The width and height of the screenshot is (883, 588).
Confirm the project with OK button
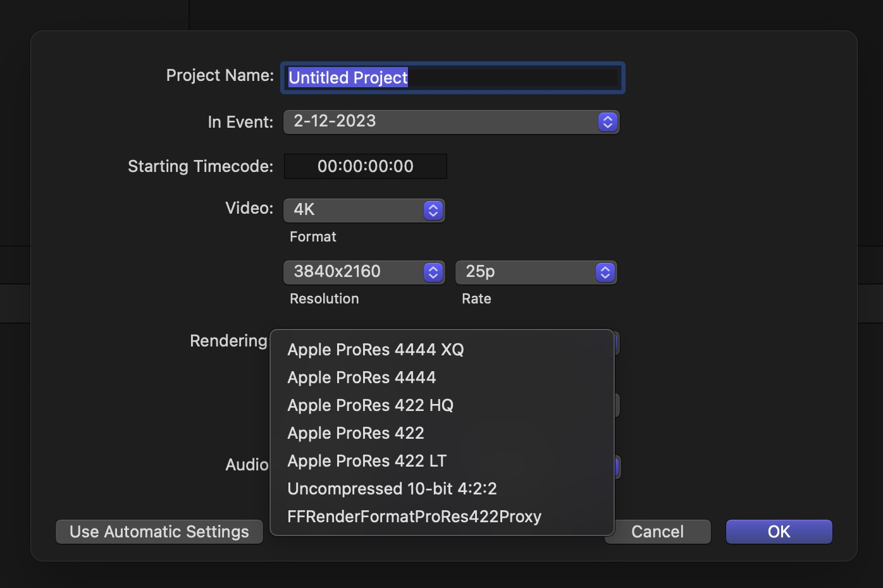coord(779,532)
